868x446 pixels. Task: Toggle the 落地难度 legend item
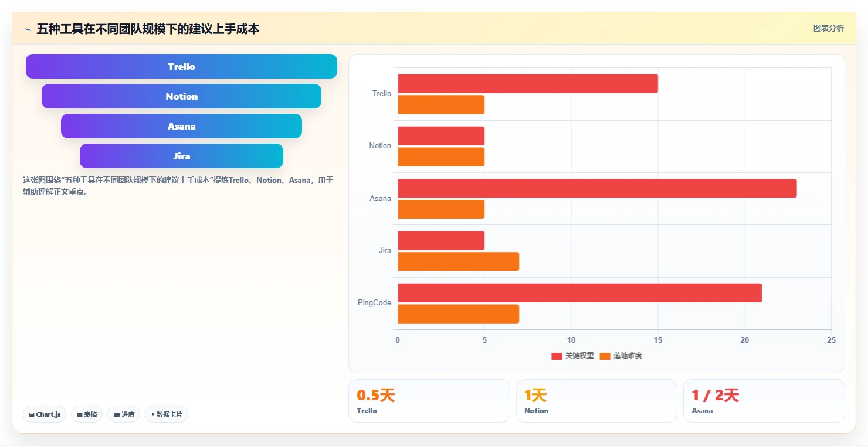(x=621, y=356)
